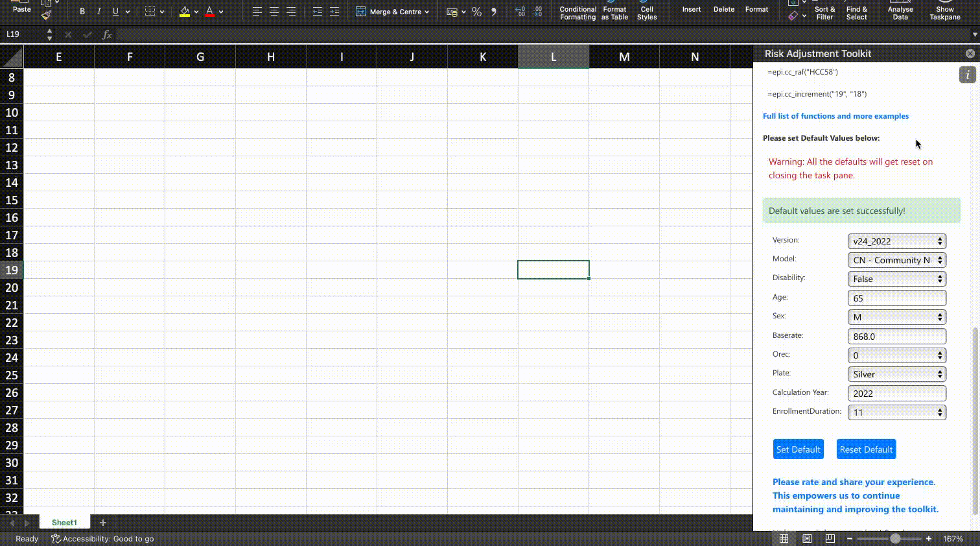The image size is (980, 546).
Task: Open Conditional Formatting menu
Action: 577,12
